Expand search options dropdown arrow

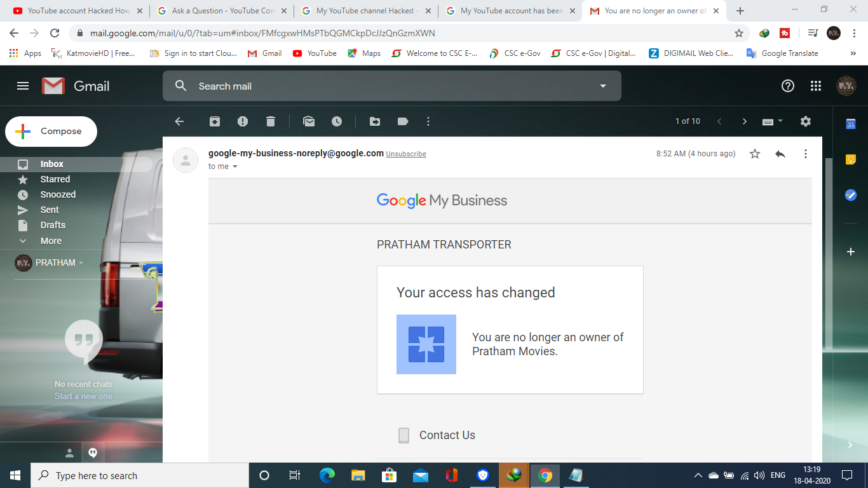tap(603, 86)
